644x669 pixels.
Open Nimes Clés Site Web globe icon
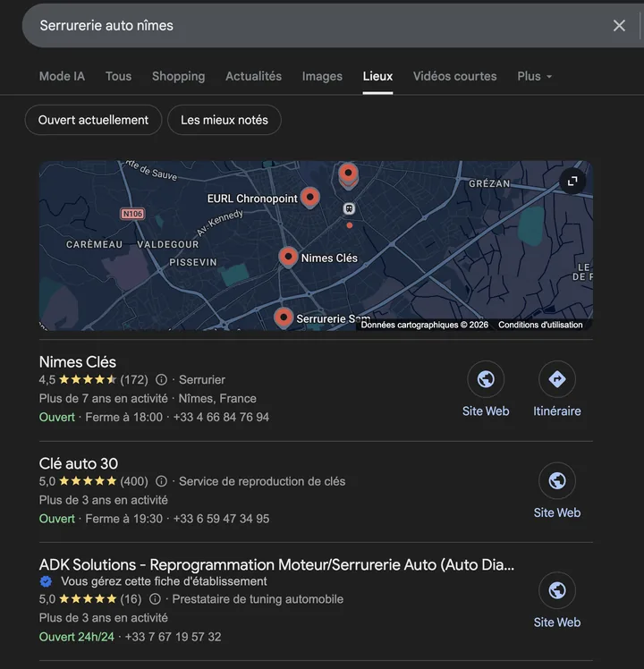point(486,379)
